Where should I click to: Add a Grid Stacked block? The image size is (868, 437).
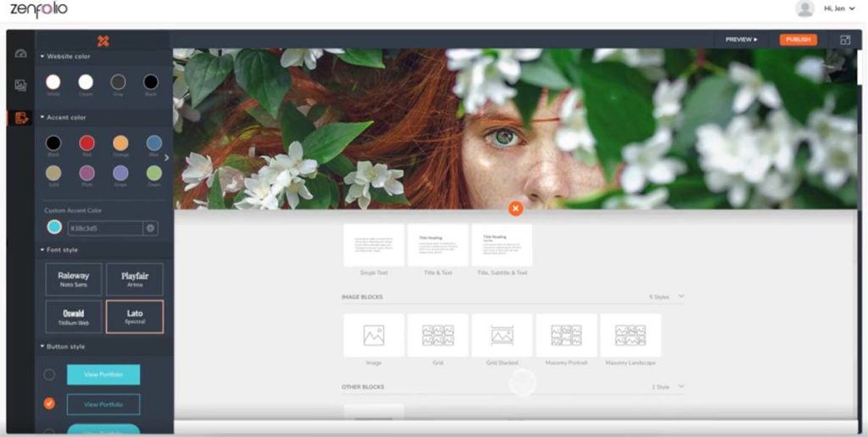(x=502, y=335)
